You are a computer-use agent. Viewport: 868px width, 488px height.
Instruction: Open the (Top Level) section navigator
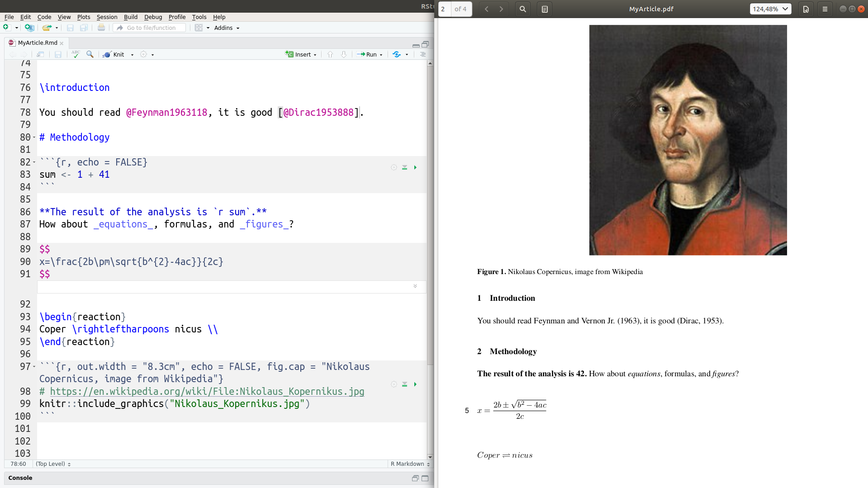pos(53,464)
